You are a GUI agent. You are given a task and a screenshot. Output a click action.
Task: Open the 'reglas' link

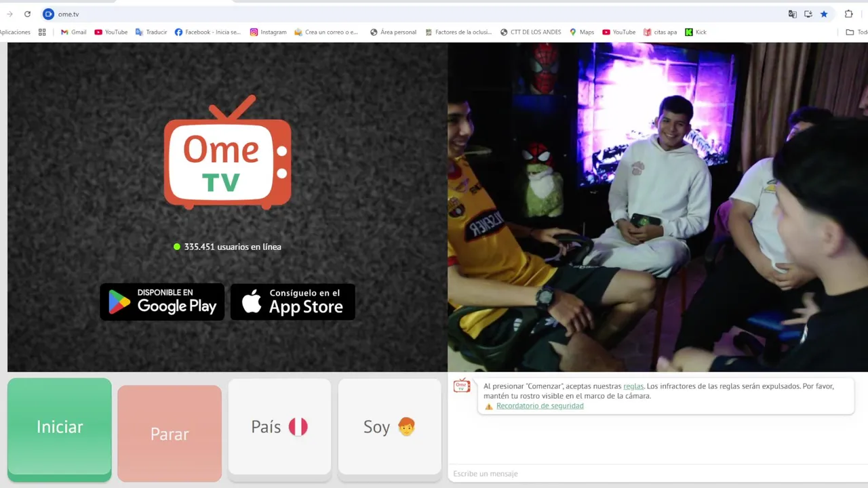pyautogui.click(x=633, y=386)
